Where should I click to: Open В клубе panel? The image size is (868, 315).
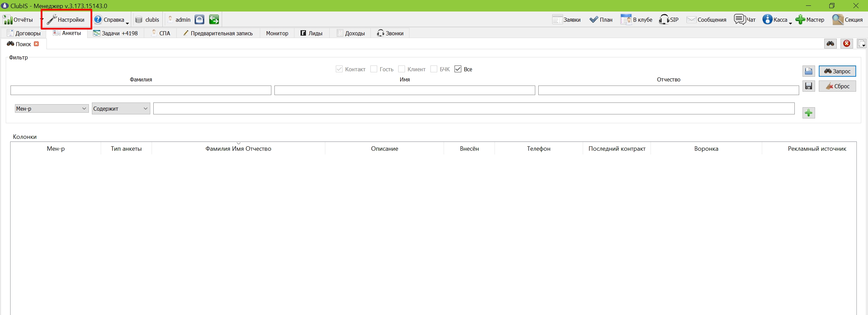pos(636,20)
